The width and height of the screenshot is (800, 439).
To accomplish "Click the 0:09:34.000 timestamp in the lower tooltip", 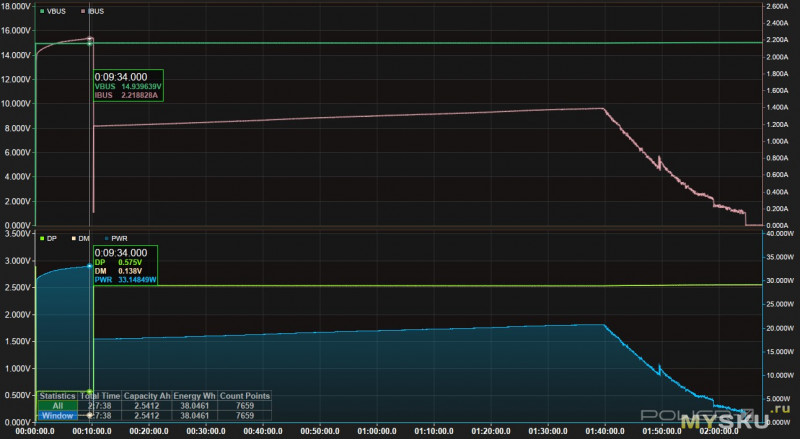I will (x=121, y=253).
